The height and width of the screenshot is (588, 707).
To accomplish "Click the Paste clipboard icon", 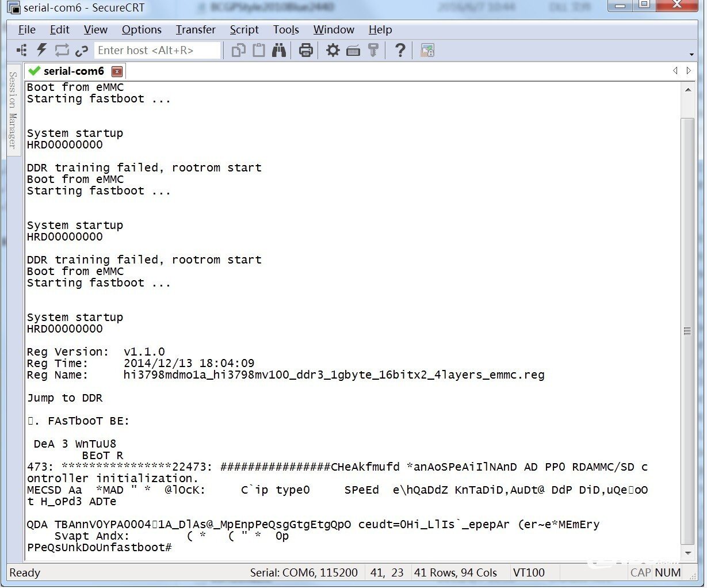I will click(259, 51).
